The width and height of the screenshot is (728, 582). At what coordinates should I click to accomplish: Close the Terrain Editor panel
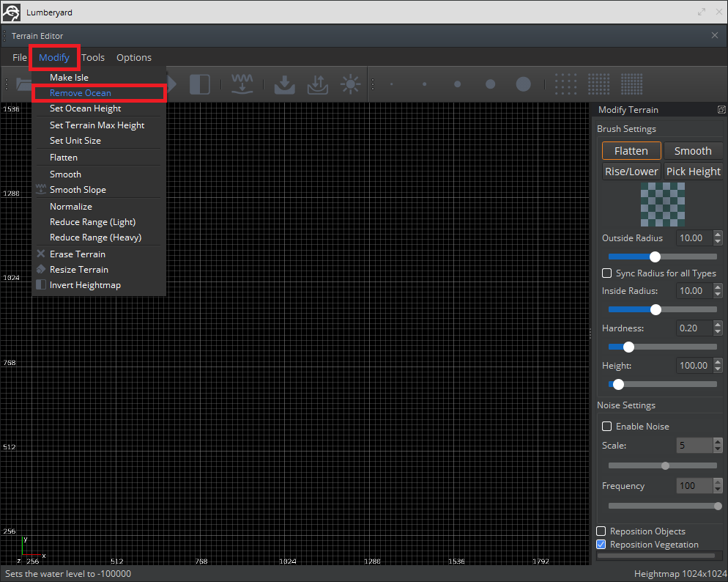click(715, 35)
